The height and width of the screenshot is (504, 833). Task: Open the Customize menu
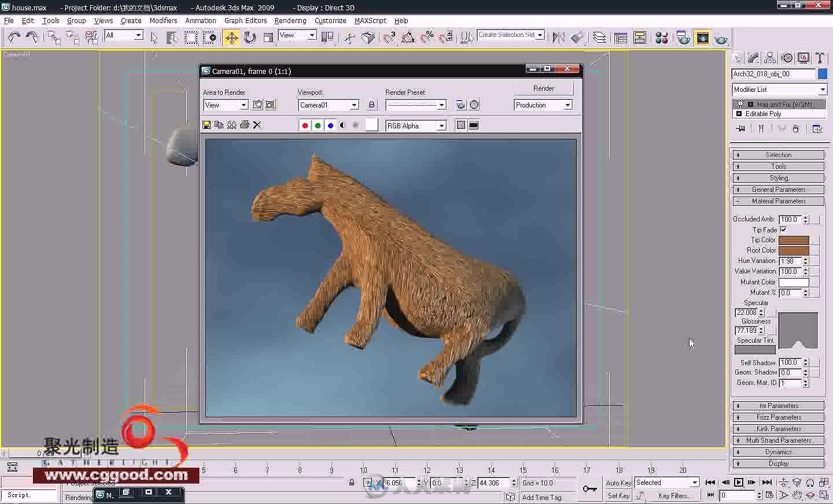coord(330,20)
